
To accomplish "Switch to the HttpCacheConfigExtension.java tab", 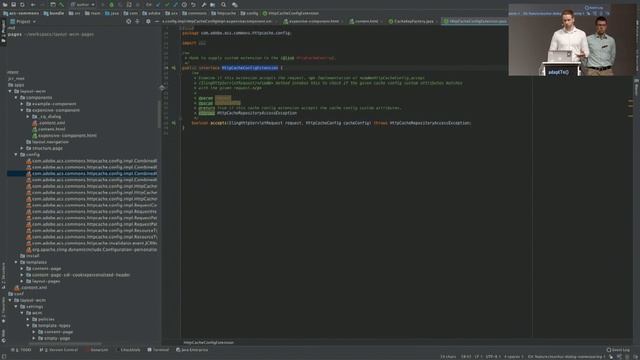I will pyautogui.click(x=475, y=21).
